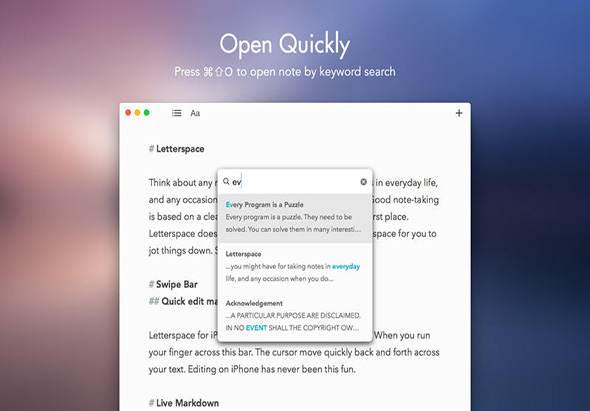This screenshot has height=411, width=590.
Task: Click the "# Swipe Bar" heading
Action: (x=173, y=284)
